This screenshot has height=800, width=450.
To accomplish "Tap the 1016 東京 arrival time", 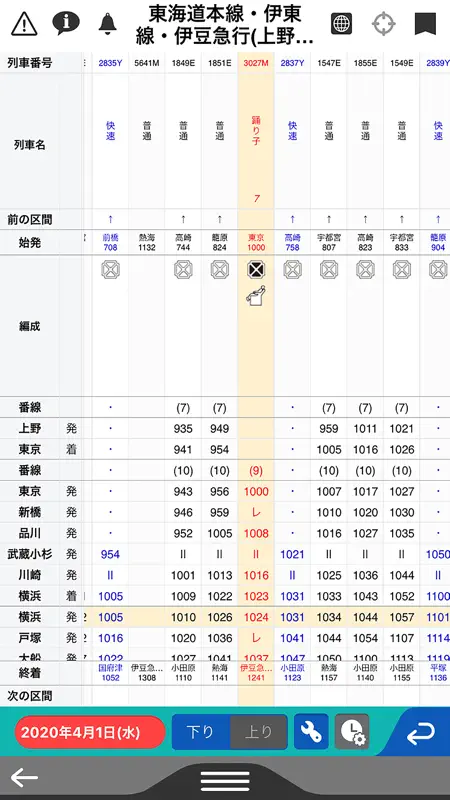I will [x=365, y=449].
